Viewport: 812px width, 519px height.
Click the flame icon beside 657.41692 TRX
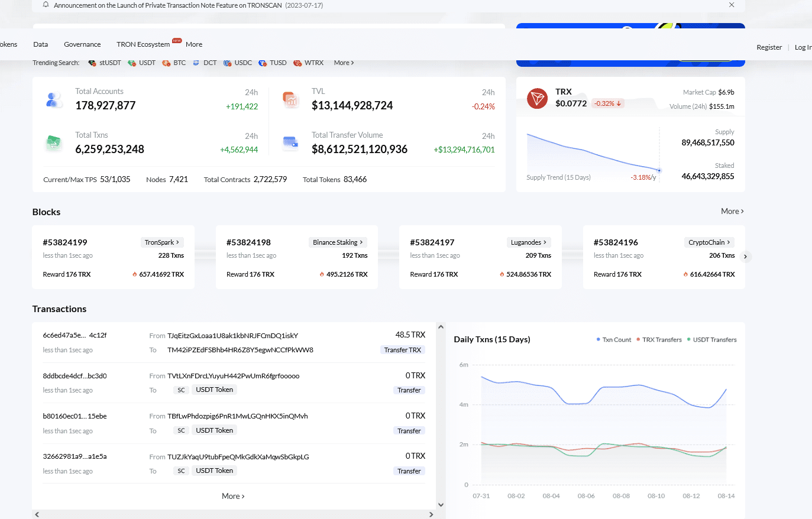click(134, 274)
